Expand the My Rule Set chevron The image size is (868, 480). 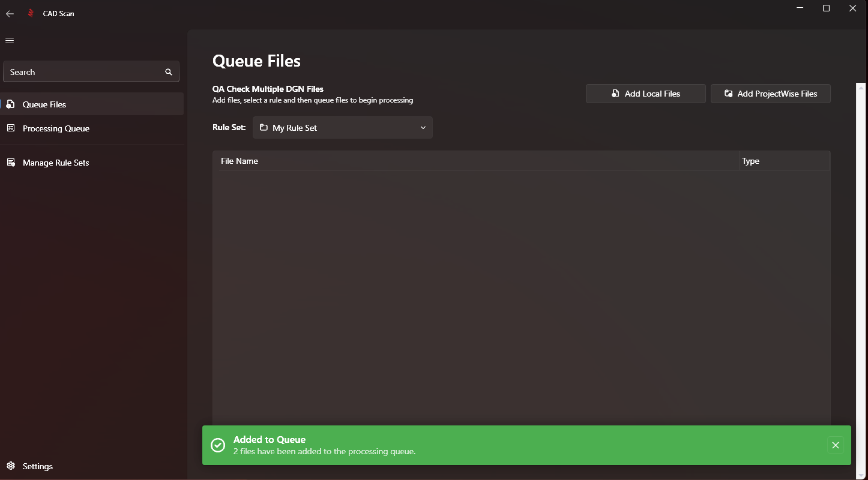[x=423, y=128]
